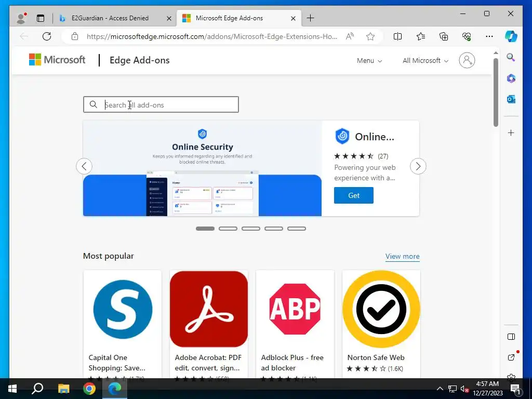Open Norton Safe Web add-on card

pyautogui.click(x=381, y=324)
